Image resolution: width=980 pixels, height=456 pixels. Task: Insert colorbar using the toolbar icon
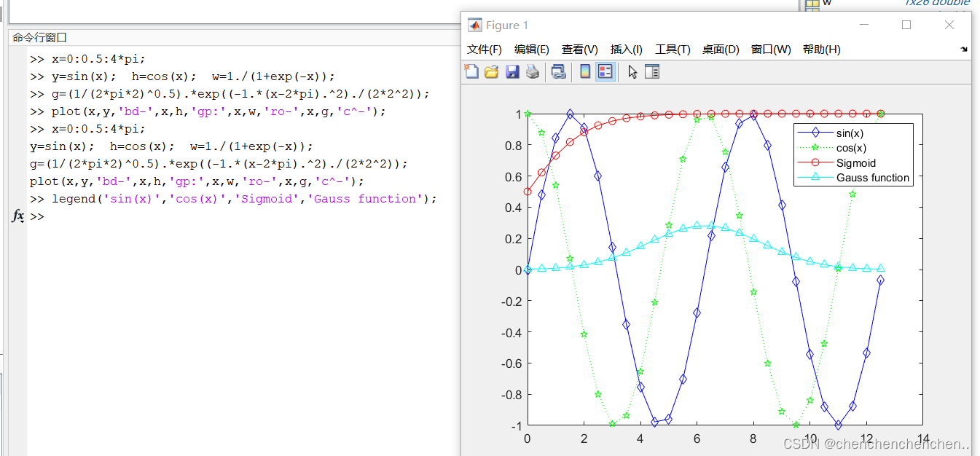(584, 71)
